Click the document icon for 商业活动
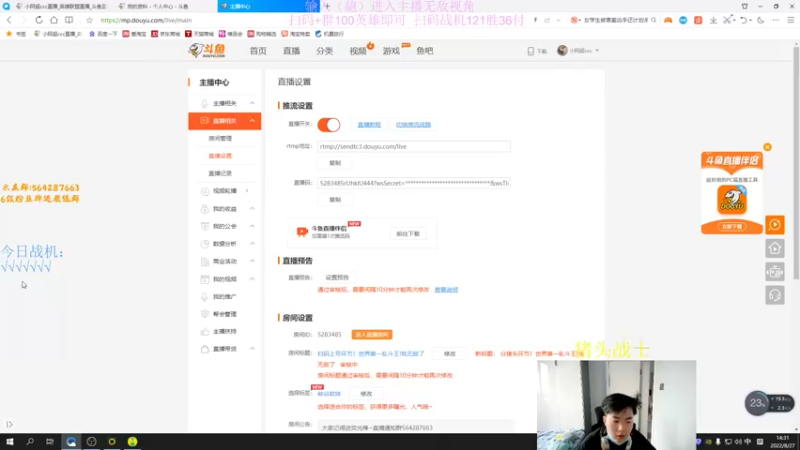 pos(205,261)
